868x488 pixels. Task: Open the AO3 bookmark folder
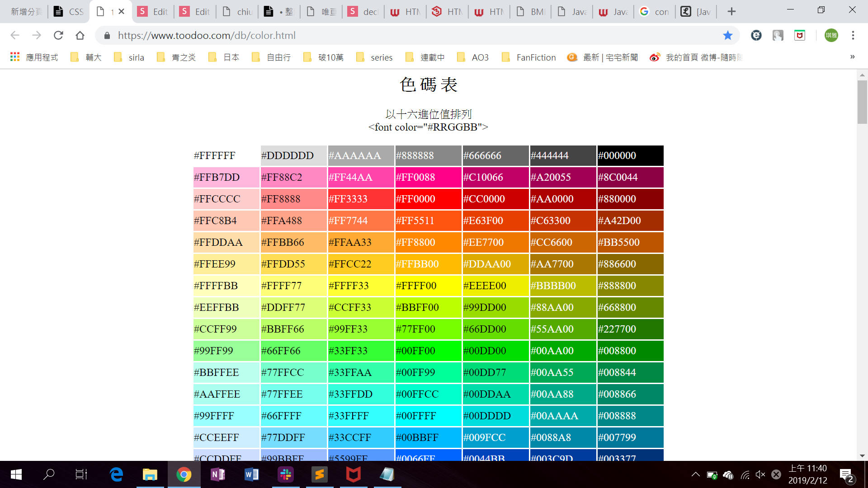(x=473, y=57)
